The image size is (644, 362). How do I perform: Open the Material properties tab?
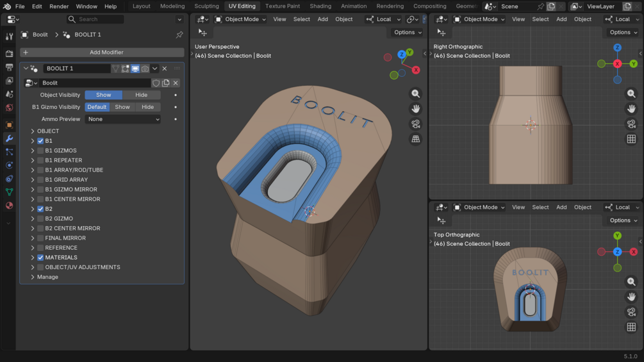[9, 205]
